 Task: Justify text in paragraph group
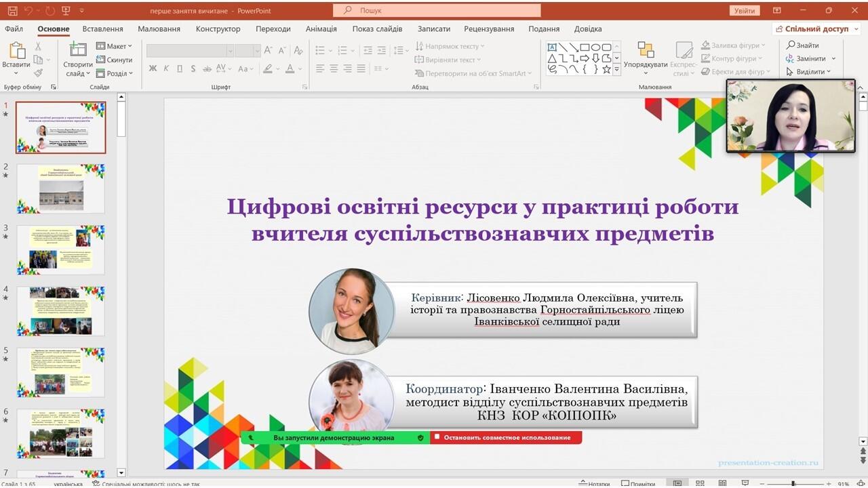[361, 68]
